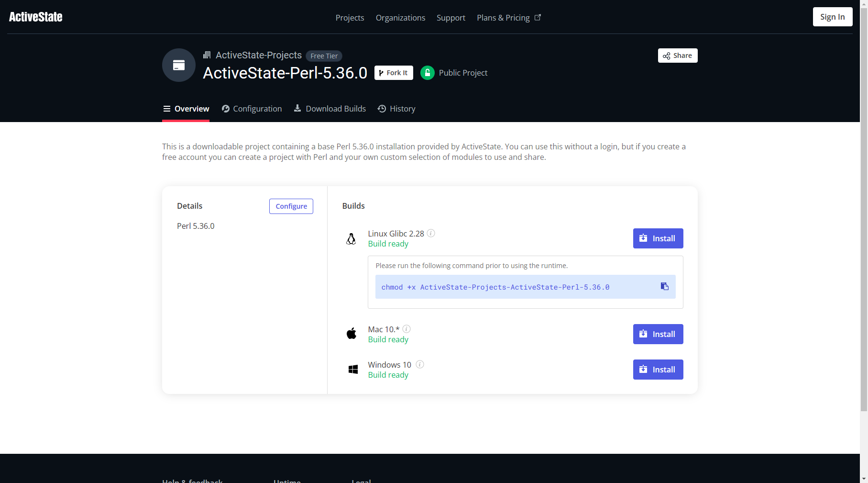Switch to the Configuration tab
This screenshot has height=483, width=868.
point(252,109)
